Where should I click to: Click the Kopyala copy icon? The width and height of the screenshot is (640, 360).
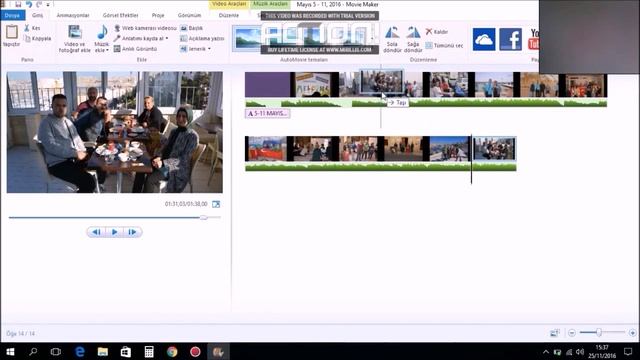click(x=27, y=38)
